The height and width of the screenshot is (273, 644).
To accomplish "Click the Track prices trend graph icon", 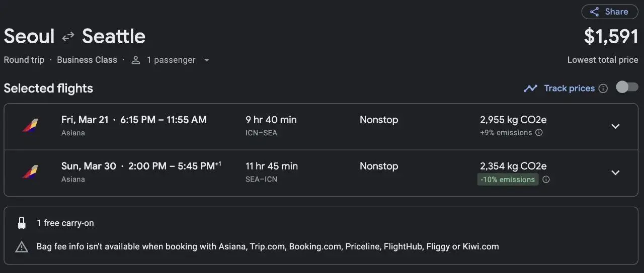I will [x=530, y=88].
